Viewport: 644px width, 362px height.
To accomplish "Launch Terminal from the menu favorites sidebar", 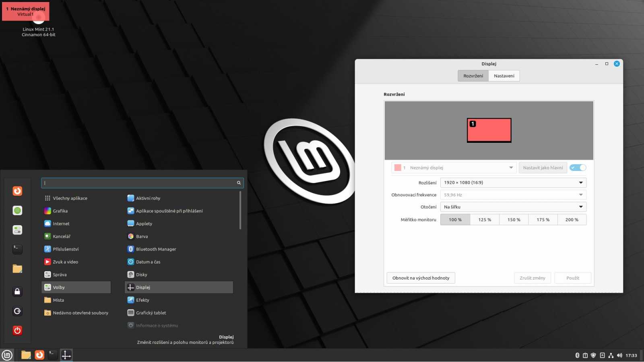I will [17, 249].
